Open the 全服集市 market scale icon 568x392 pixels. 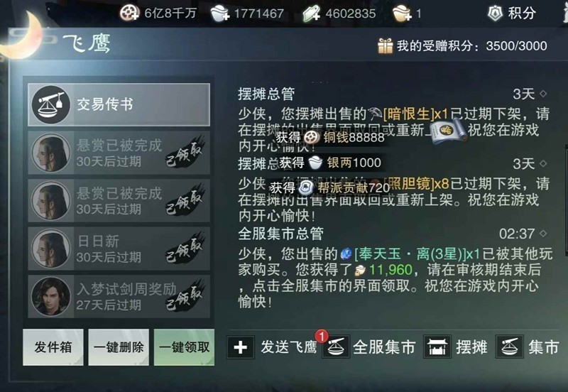point(336,347)
